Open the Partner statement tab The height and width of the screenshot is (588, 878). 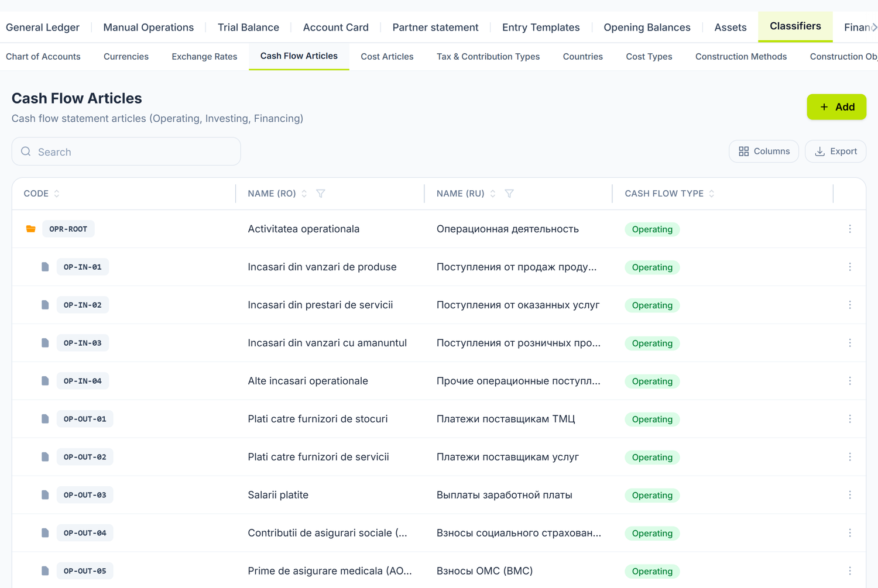tap(435, 27)
